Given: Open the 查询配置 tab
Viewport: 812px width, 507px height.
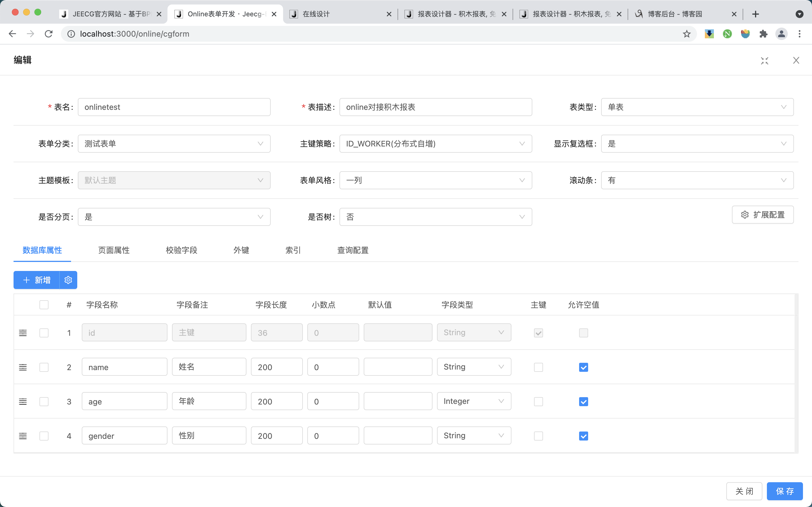Looking at the screenshot, I should (353, 250).
